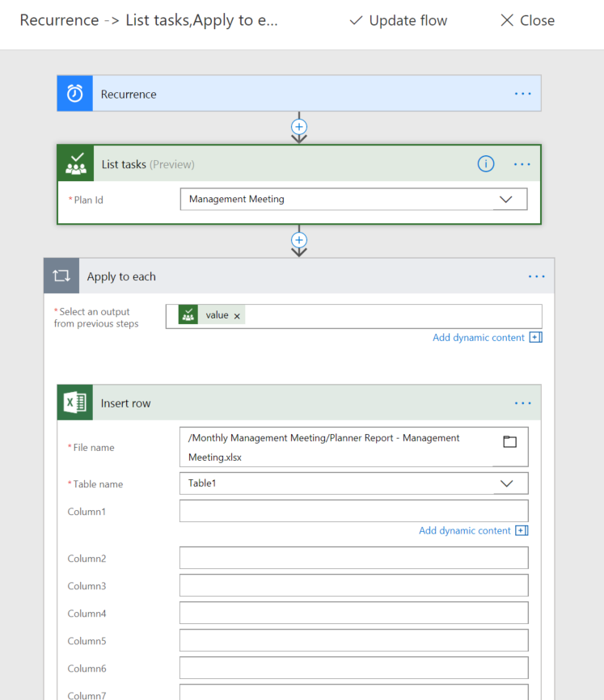Viewport: 604px width, 700px height.
Task: Click in the Select an output field
Action: [x=353, y=317]
